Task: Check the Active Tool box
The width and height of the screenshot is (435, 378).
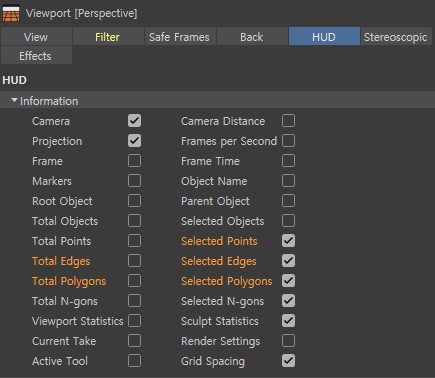Action: coord(134,361)
